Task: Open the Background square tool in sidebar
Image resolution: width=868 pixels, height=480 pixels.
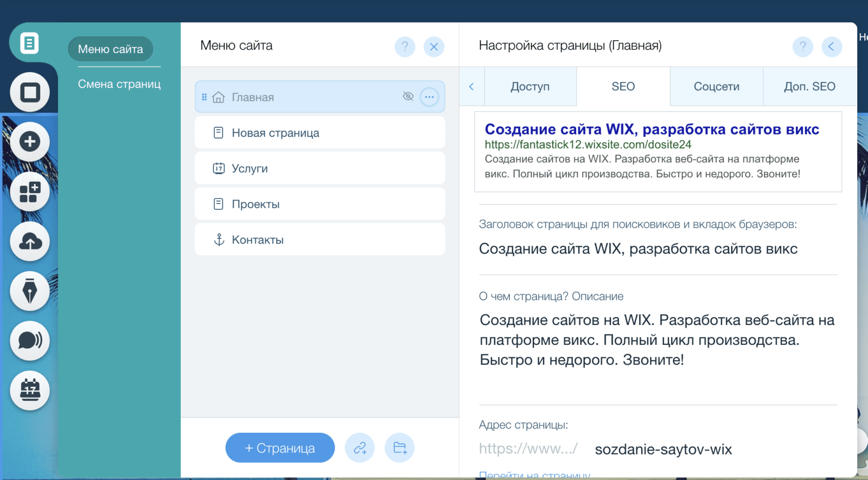Action: (x=30, y=92)
